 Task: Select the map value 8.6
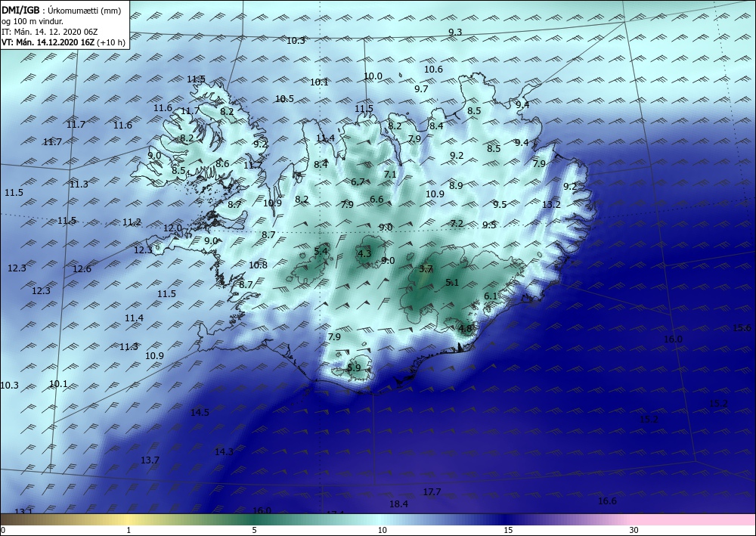point(222,164)
